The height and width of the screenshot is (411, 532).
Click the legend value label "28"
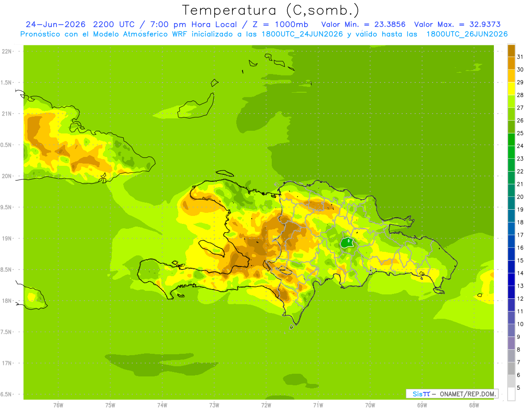pos(520,95)
